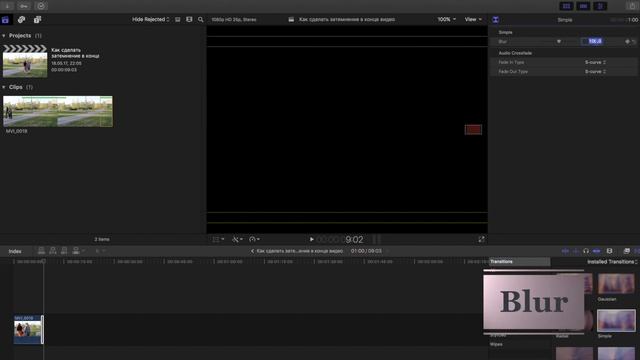Open the Select tool dropdown

tap(100, 251)
